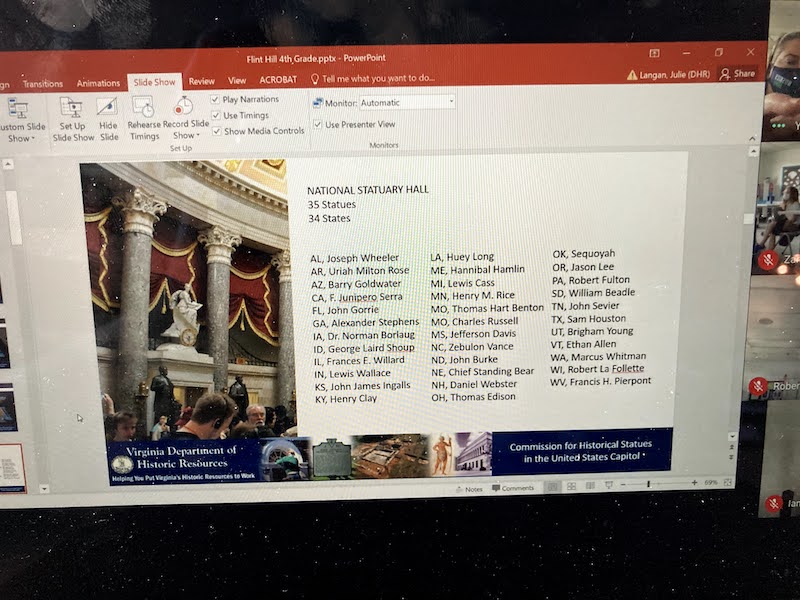This screenshot has width=800, height=600.
Task: Click thumbnail pane scroll down arrow
Action: pyautogui.click(x=44, y=489)
